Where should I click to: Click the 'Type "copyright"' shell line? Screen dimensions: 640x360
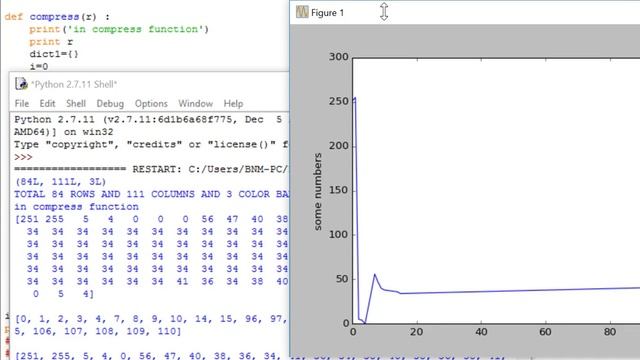151,144
